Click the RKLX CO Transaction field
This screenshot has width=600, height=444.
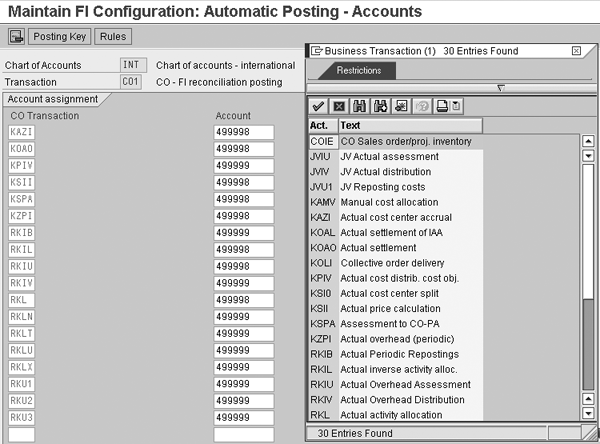[x=21, y=367]
